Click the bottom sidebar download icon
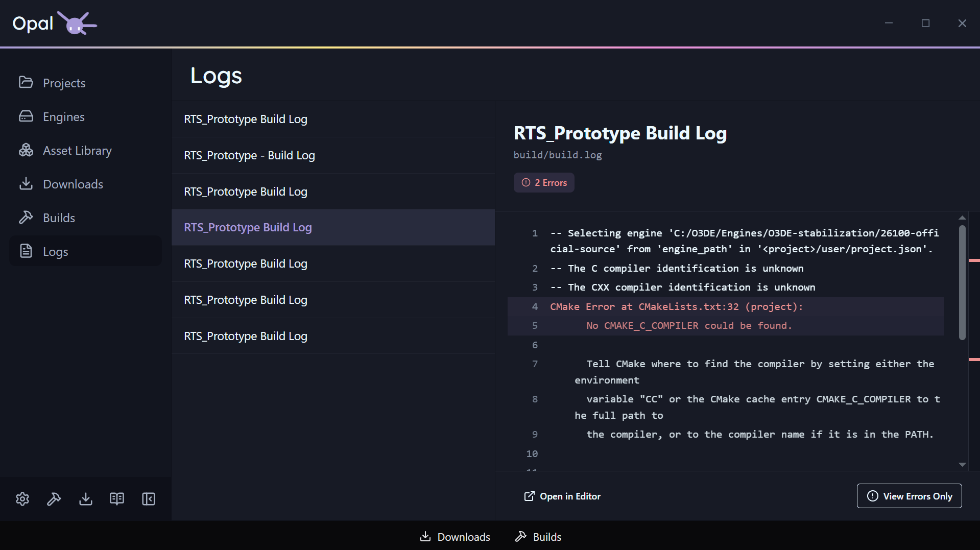 pos(86,499)
